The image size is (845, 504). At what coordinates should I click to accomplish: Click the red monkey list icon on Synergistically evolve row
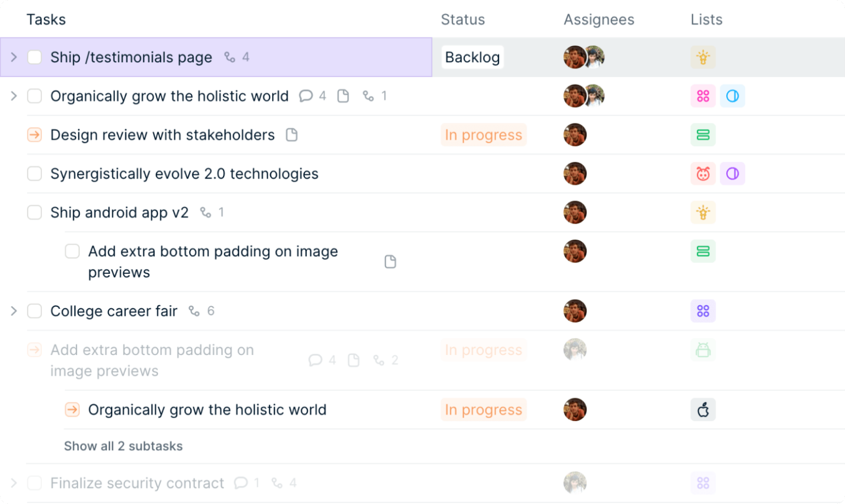point(703,173)
